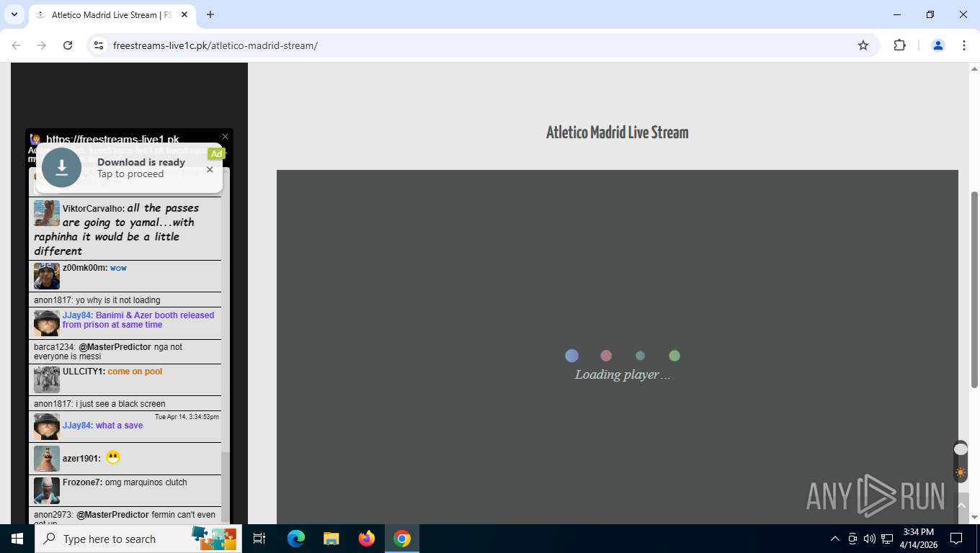The image size is (980, 553).
Task: Open the notification center
Action: (957, 539)
